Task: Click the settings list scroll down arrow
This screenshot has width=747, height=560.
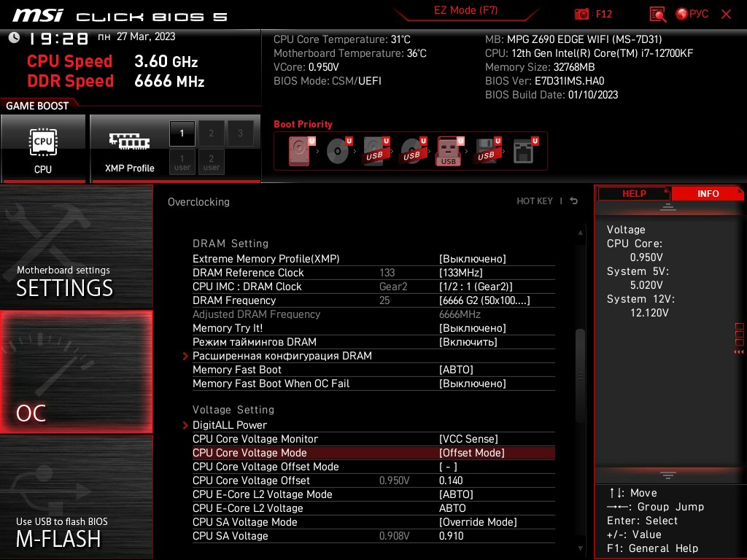Action: coord(580,548)
